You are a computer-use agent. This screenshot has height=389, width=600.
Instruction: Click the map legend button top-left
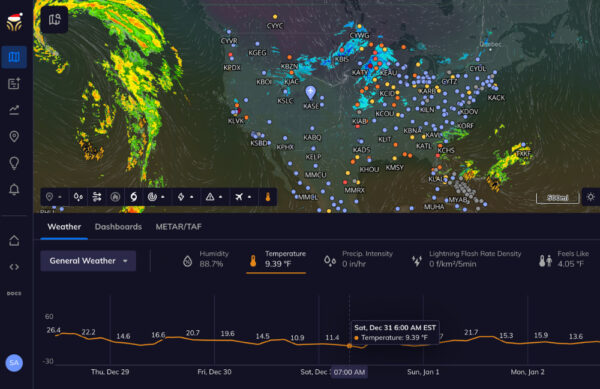tap(55, 20)
